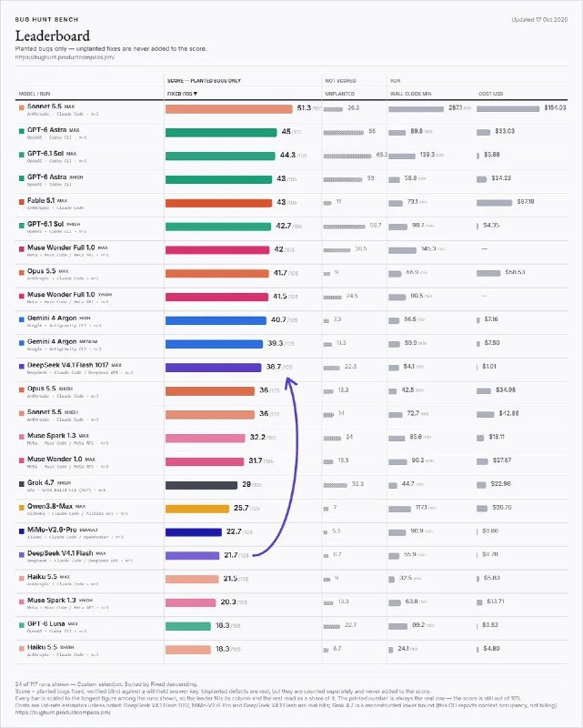Click the 32.2 unplanted value for Grok 4.7
This screenshot has height=728, width=583.
tap(357, 484)
